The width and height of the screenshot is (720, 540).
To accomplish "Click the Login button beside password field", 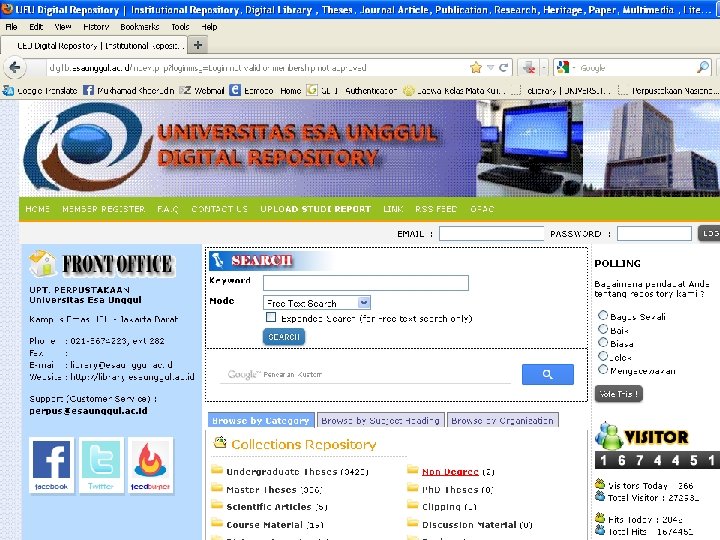I will (x=709, y=233).
